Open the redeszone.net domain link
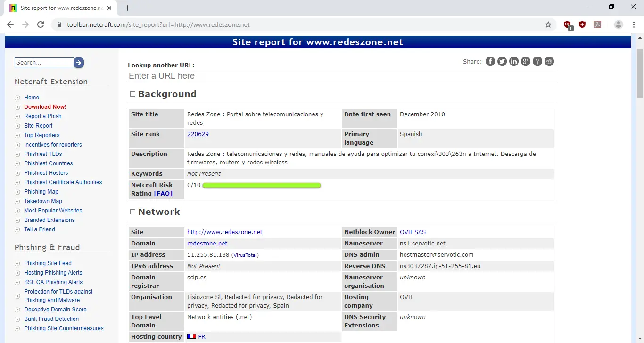 click(x=207, y=244)
